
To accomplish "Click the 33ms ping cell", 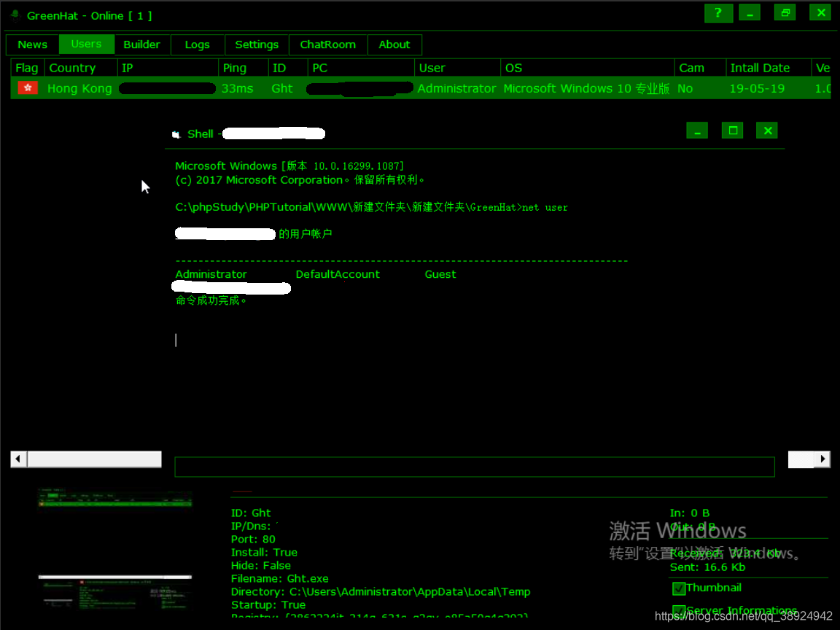I will tap(237, 88).
